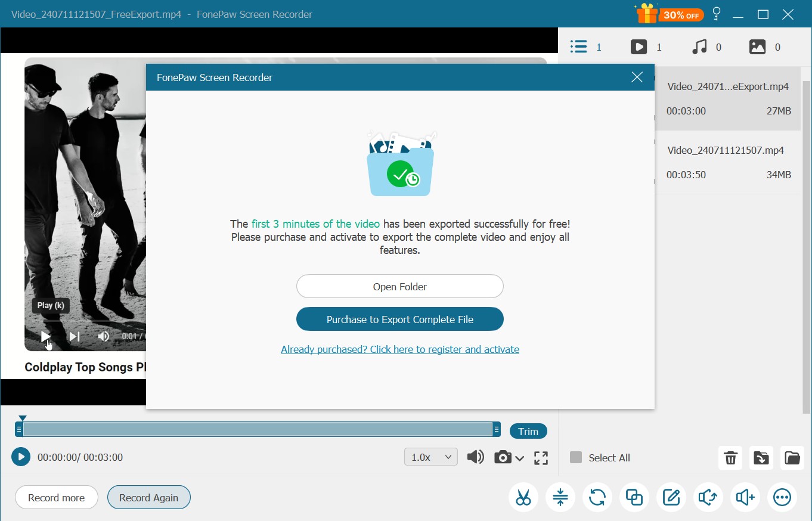
Task: Click the Trim button
Action: [x=528, y=431]
